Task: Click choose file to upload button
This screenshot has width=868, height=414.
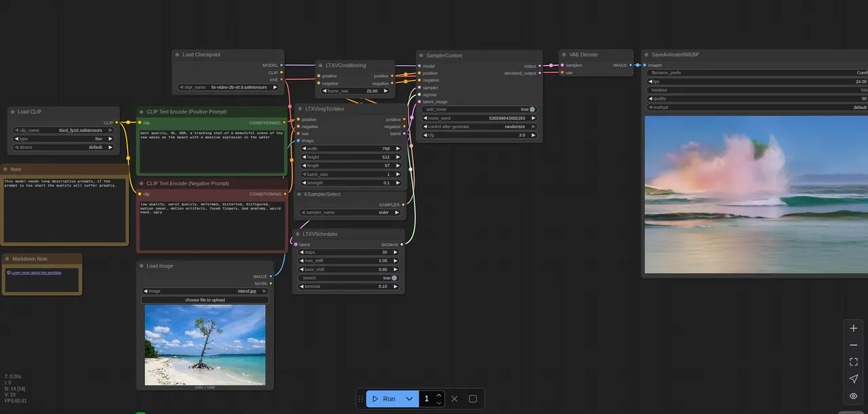Action: pos(205,299)
